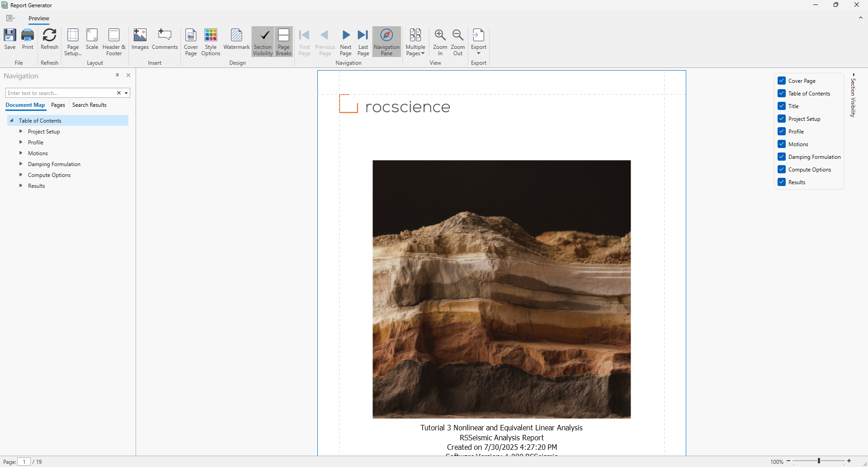868x467 pixels.
Task: Select Damping Formulation in document map
Action: pyautogui.click(x=54, y=164)
